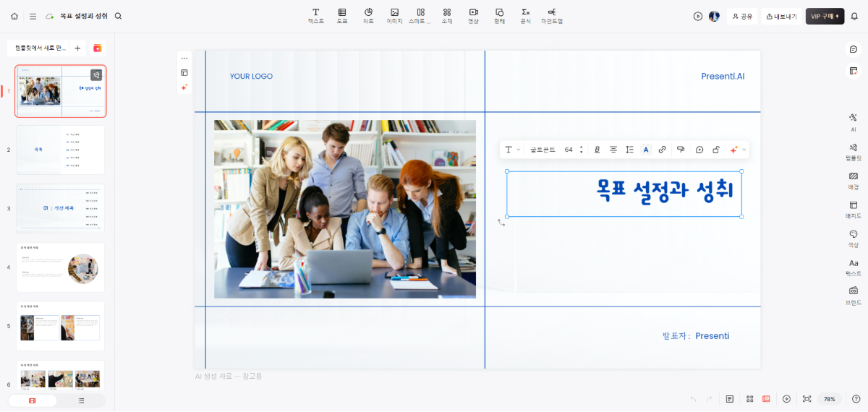Select slide 4 thumbnail
This screenshot has height=412, width=868.
61,267
